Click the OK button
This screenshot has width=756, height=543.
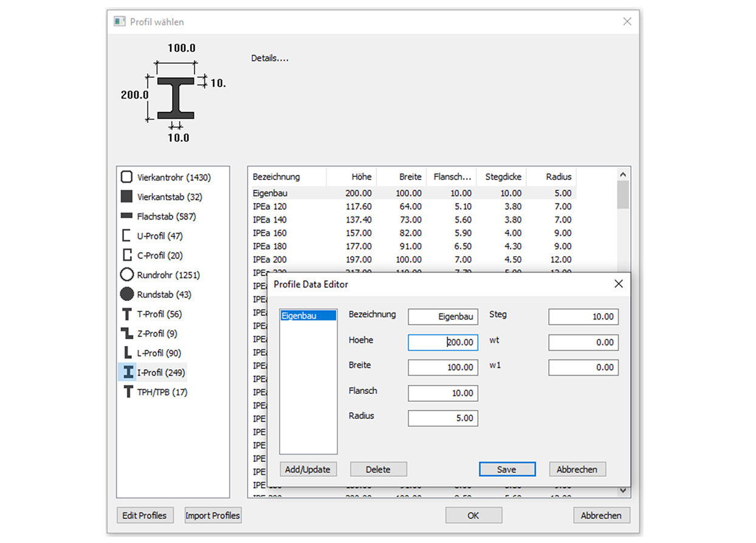473,515
